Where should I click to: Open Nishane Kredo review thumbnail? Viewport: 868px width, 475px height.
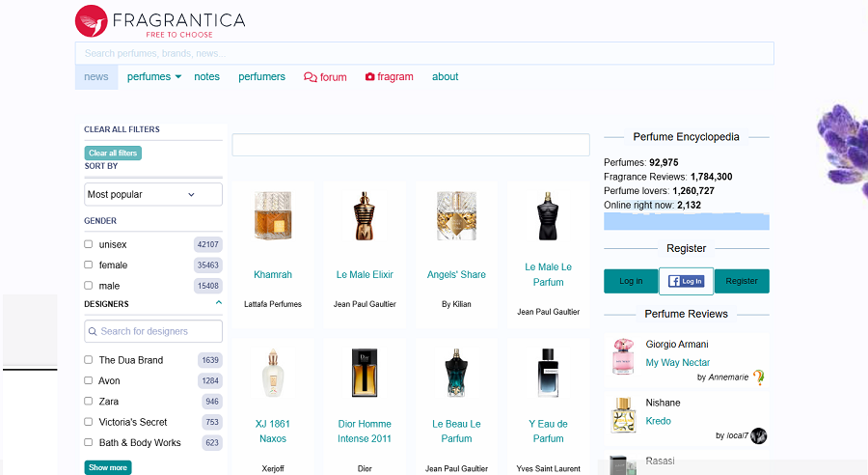[x=623, y=414]
